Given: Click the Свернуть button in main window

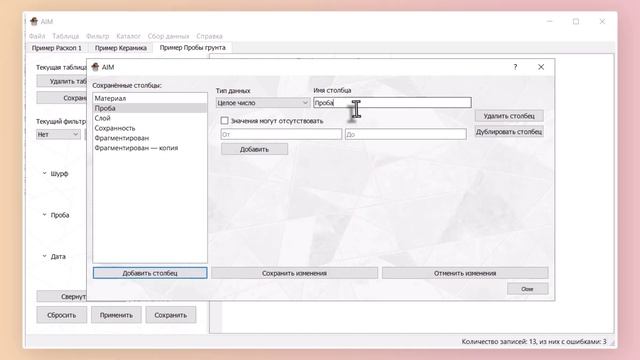Looking at the screenshot, I should pos(62,296).
